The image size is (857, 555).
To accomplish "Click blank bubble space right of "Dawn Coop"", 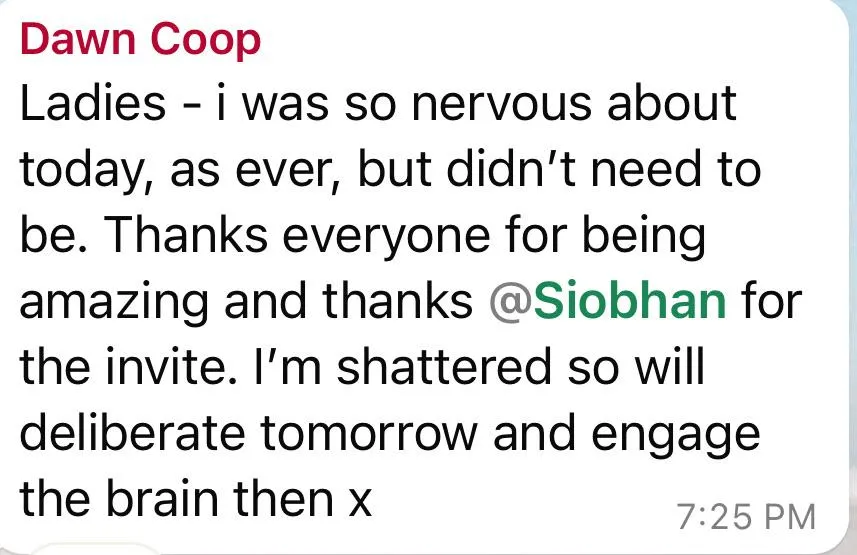I will click(547, 41).
